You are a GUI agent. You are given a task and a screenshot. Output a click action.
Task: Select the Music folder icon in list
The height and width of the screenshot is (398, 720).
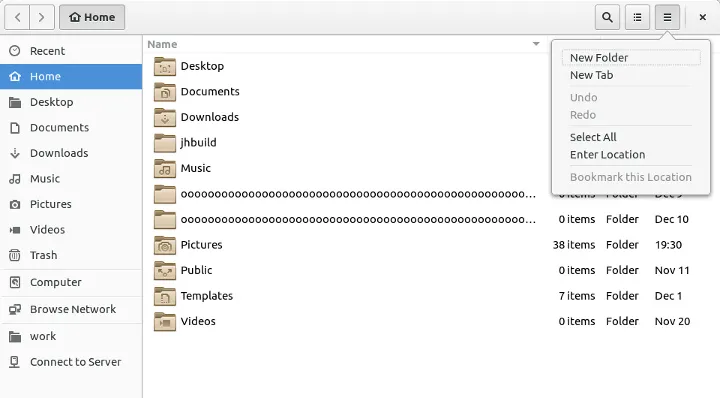[165, 168]
